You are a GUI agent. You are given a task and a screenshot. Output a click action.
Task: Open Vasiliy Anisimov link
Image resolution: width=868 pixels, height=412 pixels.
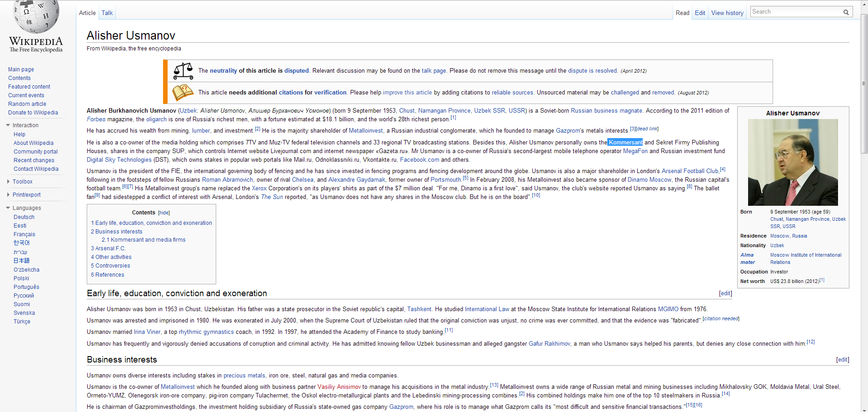[339, 387]
